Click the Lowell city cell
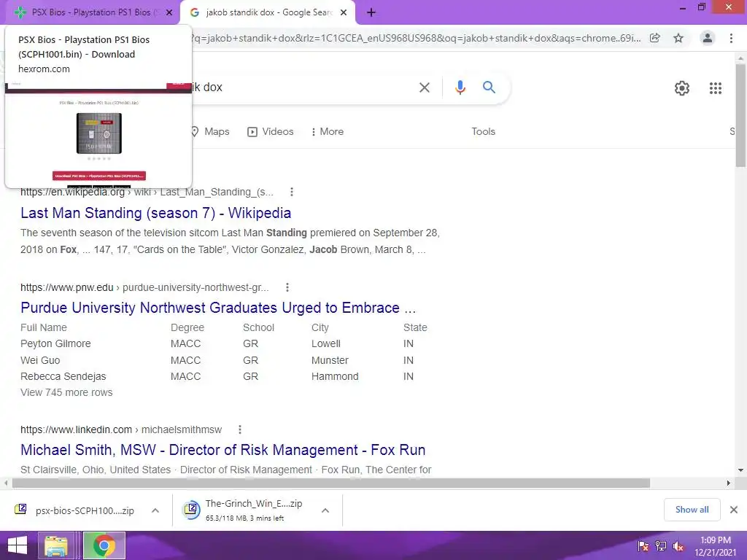Viewport: 747px width, 560px height. pos(326,344)
